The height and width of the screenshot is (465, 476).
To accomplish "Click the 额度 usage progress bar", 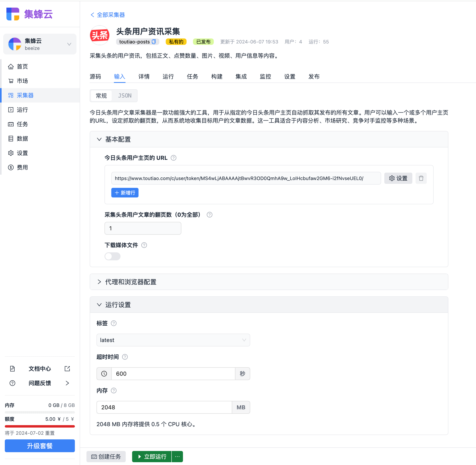I will 40,426.
